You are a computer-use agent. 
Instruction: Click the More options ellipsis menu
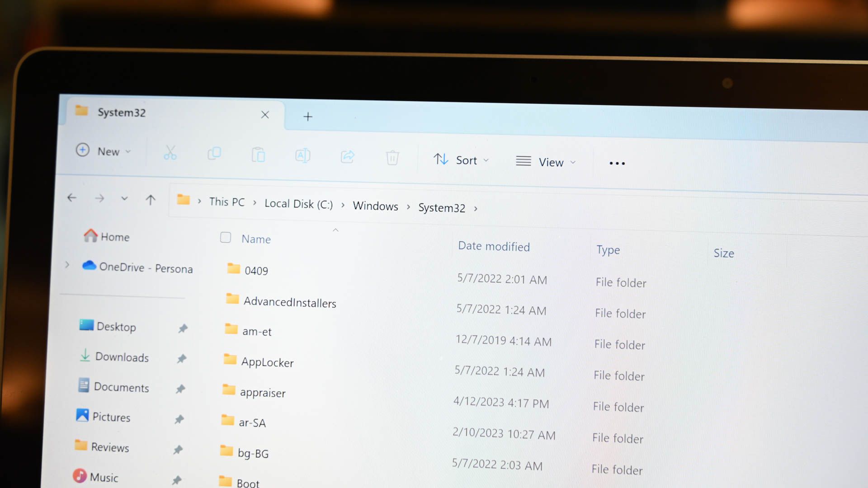617,163
